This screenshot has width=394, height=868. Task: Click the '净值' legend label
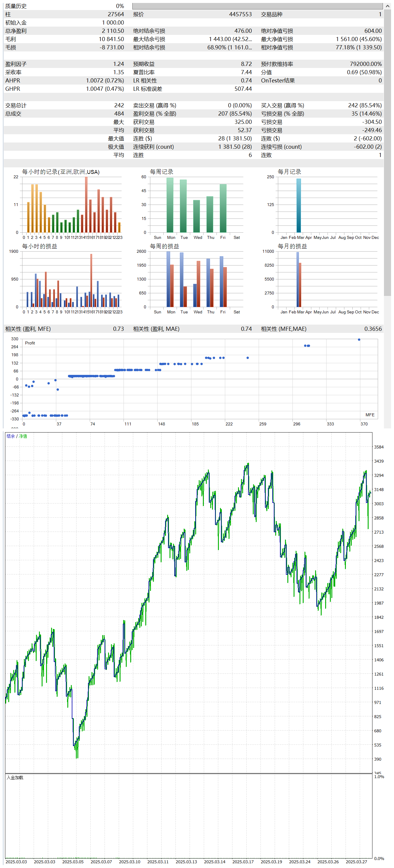[23, 436]
